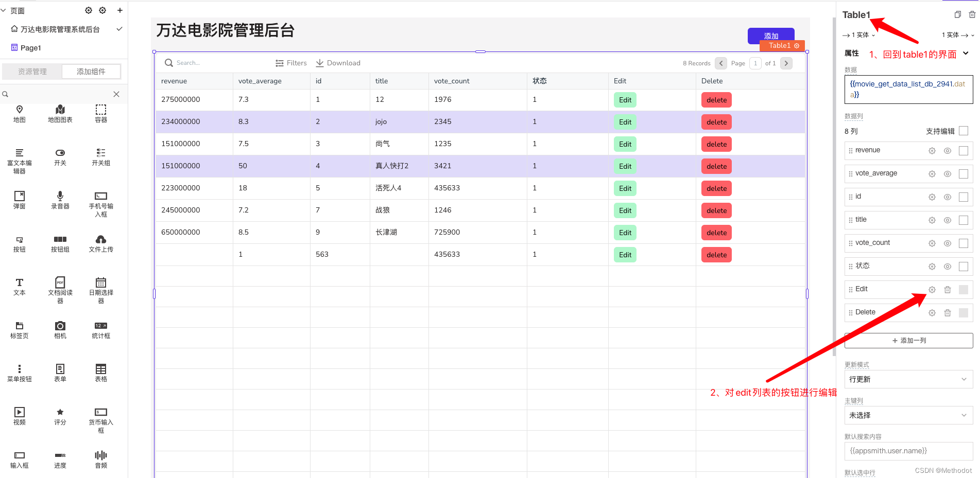
Task: Download the table data
Action: [x=338, y=63]
